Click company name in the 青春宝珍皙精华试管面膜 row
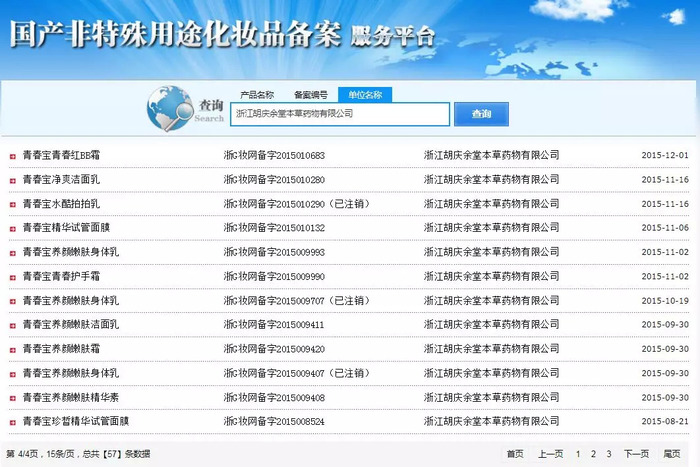The image size is (700, 467). [492, 421]
